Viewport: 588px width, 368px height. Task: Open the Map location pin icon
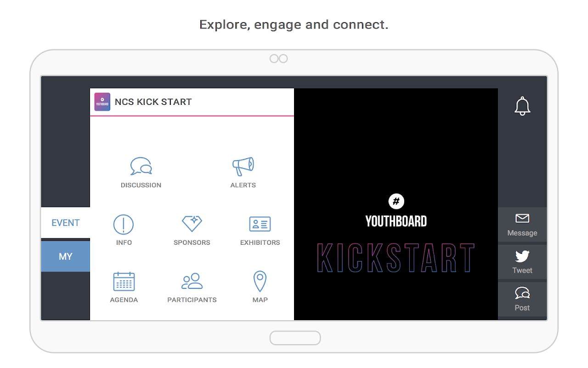(x=260, y=282)
